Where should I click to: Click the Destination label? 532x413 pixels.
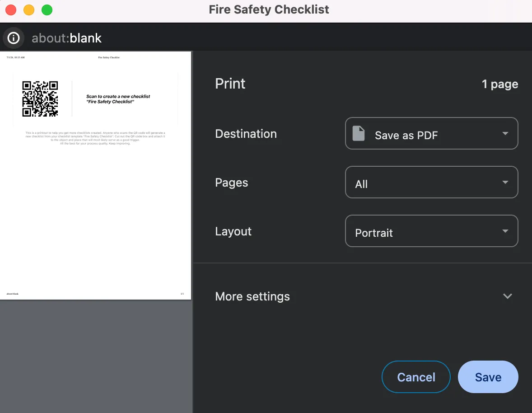click(246, 134)
